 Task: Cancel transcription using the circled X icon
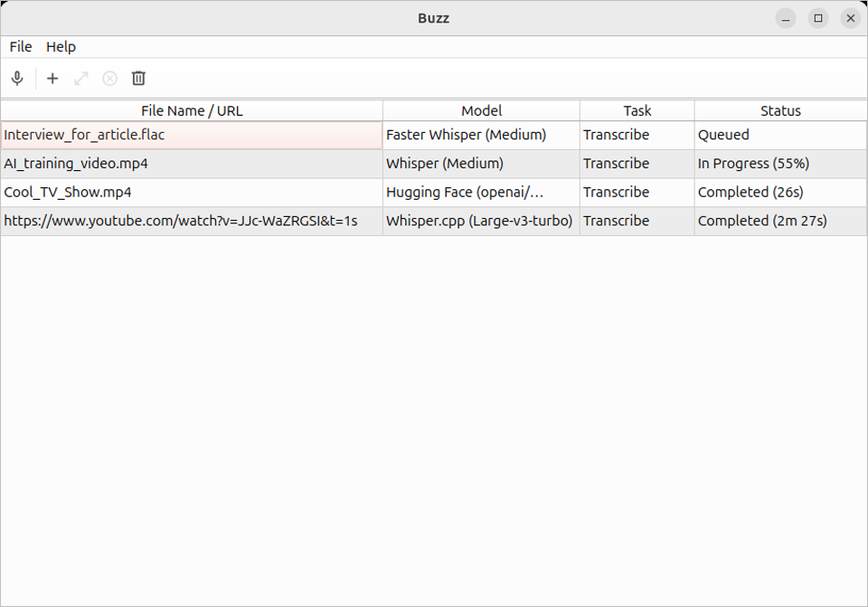(x=109, y=79)
